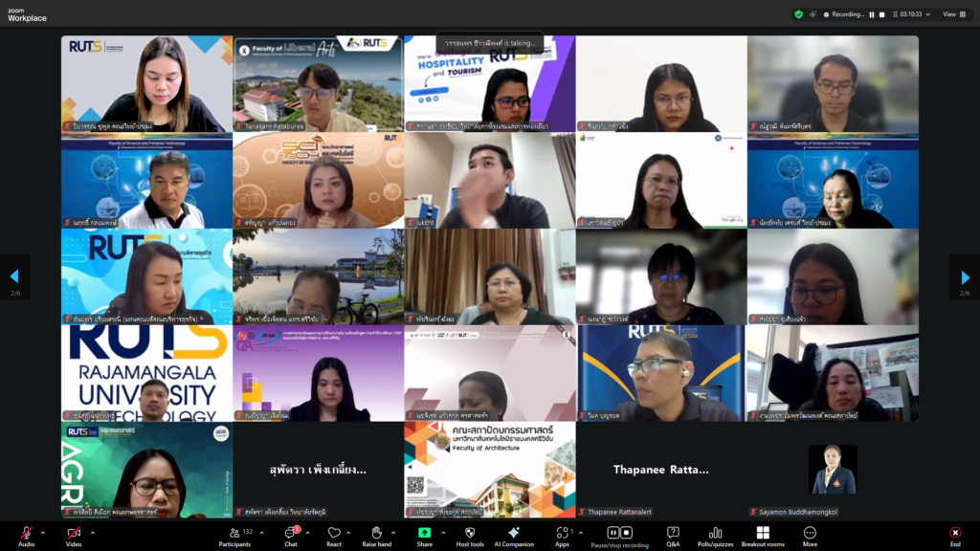
Task: Open Polls/quizzes
Action: 716,533
